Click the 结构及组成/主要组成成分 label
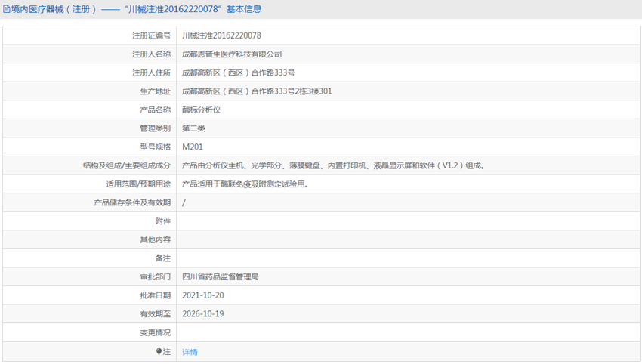This screenshot has height=364, width=642. coord(127,165)
